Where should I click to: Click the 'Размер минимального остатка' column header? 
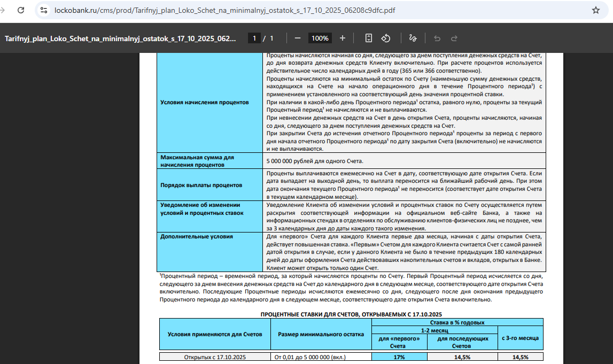[321, 334]
